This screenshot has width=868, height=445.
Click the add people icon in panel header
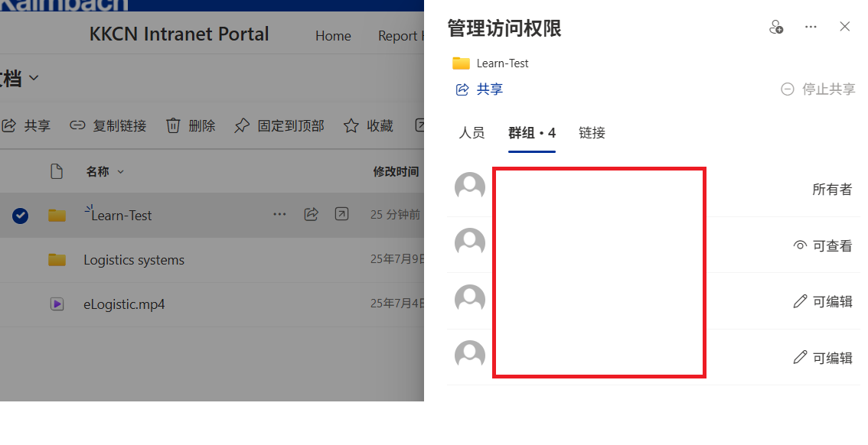776,27
